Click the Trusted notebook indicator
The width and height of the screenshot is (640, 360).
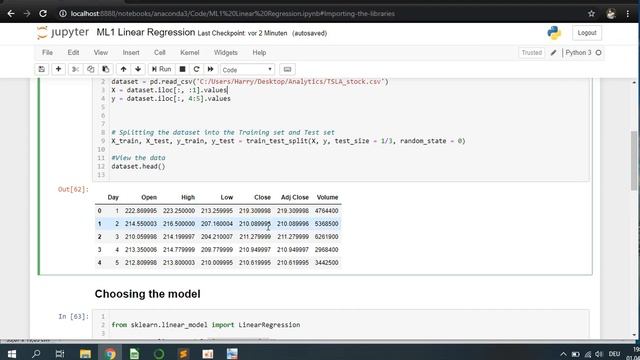(x=531, y=53)
